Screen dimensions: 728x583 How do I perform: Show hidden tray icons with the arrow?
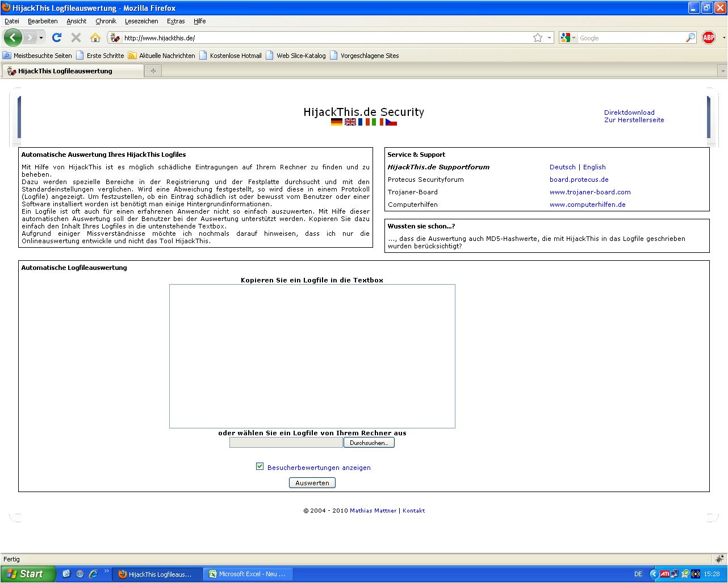click(x=654, y=574)
